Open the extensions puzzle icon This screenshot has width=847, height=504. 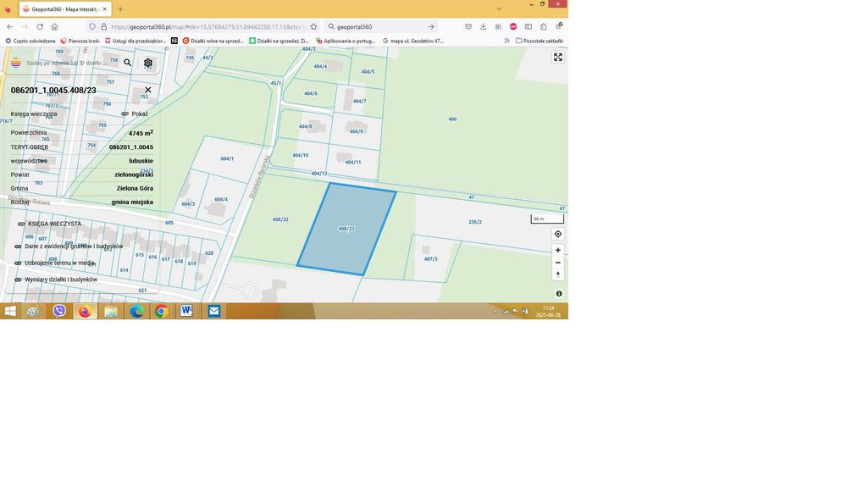click(544, 26)
